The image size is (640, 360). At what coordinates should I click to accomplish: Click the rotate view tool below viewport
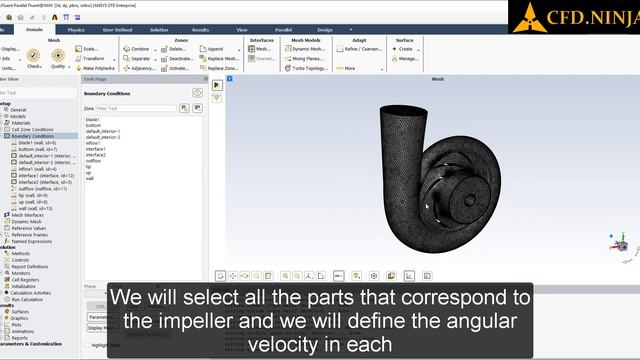(220, 276)
